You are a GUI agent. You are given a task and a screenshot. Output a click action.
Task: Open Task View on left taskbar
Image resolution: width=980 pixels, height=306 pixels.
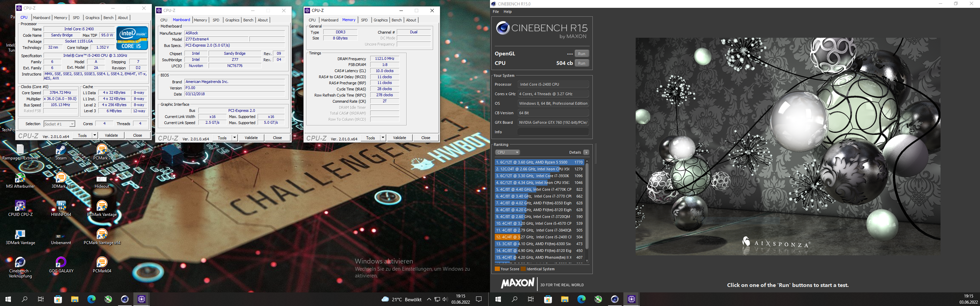[x=41, y=299]
